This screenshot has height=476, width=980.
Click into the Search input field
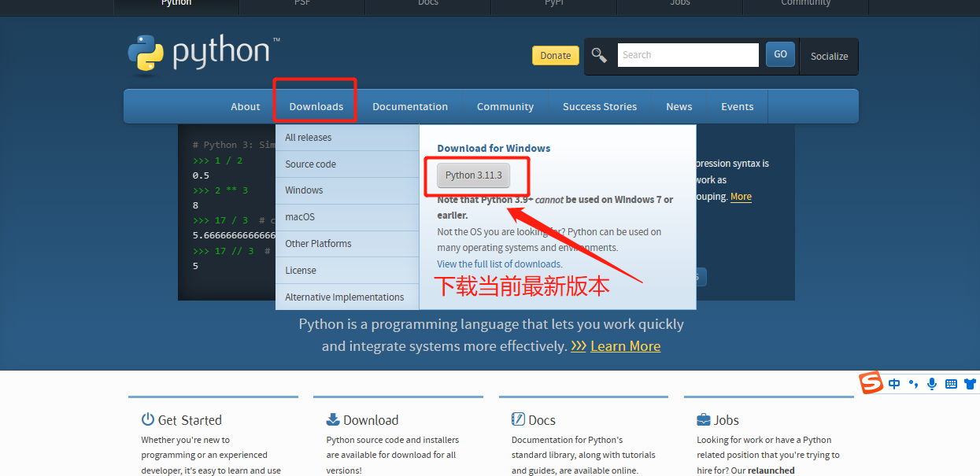click(688, 55)
